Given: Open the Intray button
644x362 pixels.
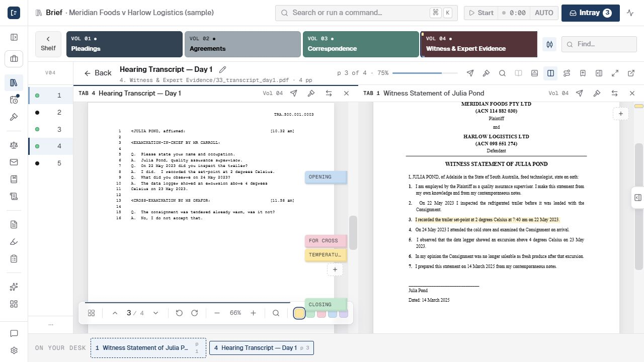Looking at the screenshot, I should [x=590, y=13].
